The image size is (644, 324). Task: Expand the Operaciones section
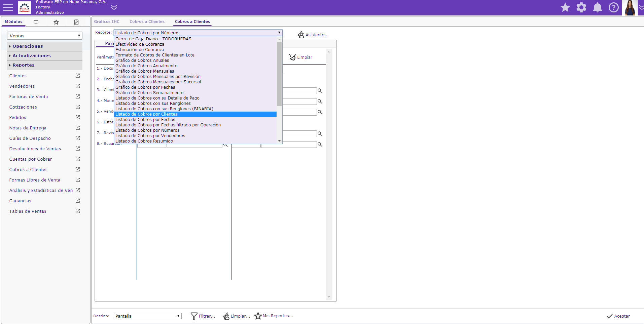click(x=45, y=46)
